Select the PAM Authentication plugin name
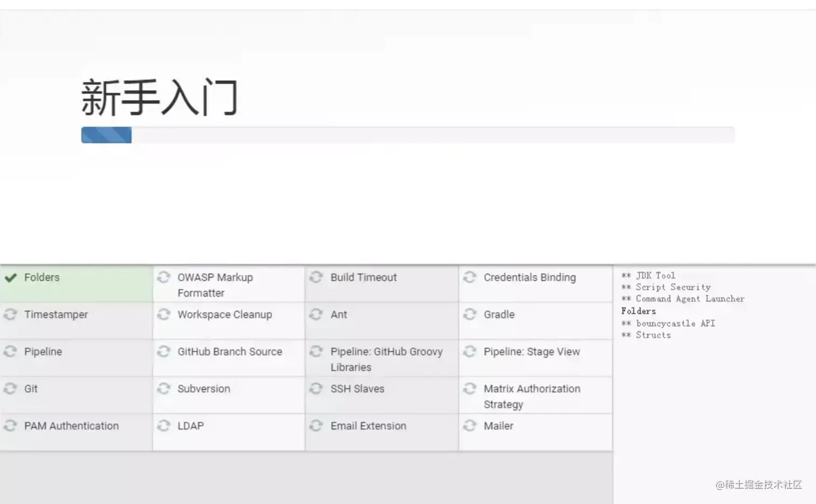The image size is (816, 504). (71, 426)
